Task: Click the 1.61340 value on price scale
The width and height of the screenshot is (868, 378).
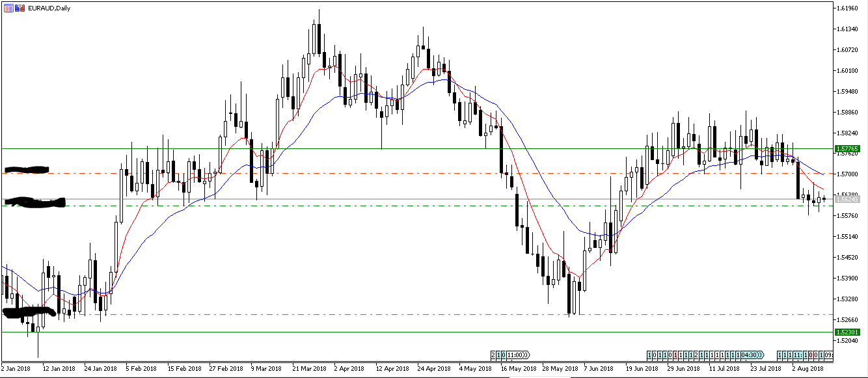Action: [x=847, y=29]
